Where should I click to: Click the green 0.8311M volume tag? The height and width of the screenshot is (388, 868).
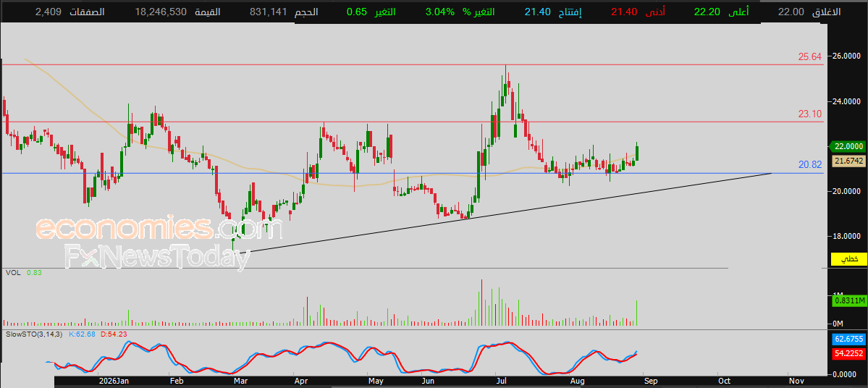pyautogui.click(x=848, y=300)
